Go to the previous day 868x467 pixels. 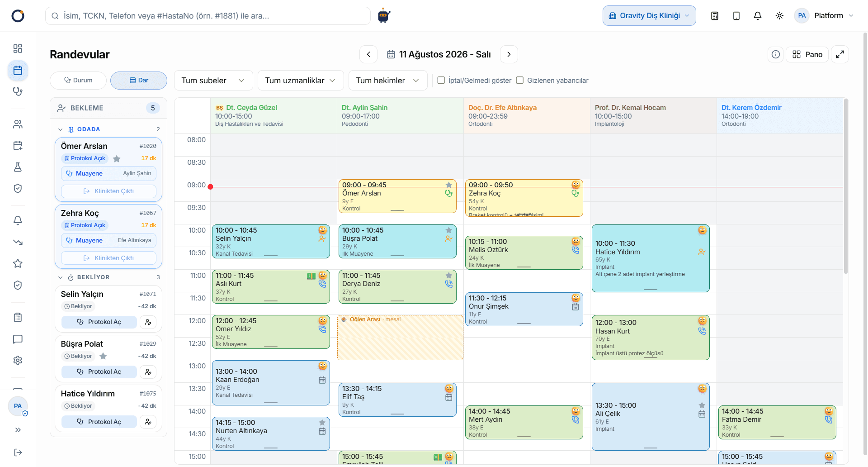tap(368, 54)
